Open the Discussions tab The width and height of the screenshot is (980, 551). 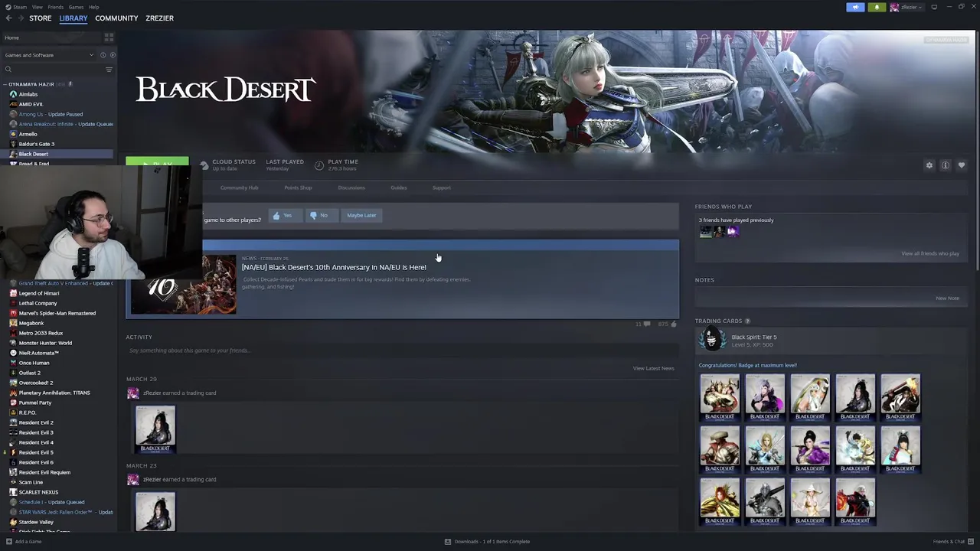pyautogui.click(x=351, y=187)
